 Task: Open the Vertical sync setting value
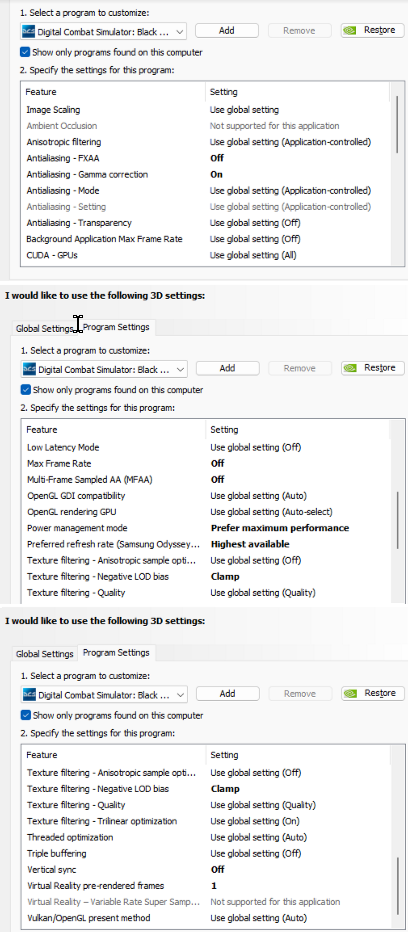[x=218, y=869]
